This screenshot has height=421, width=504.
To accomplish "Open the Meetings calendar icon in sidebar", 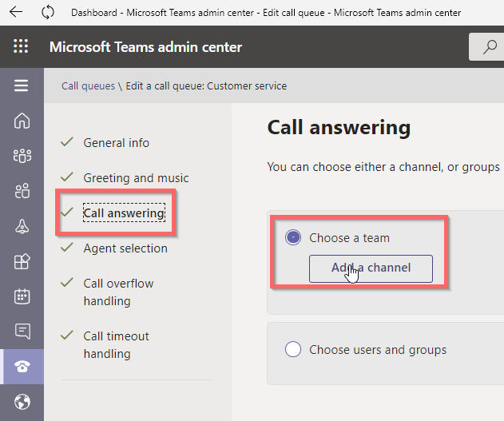I will 22,296.
